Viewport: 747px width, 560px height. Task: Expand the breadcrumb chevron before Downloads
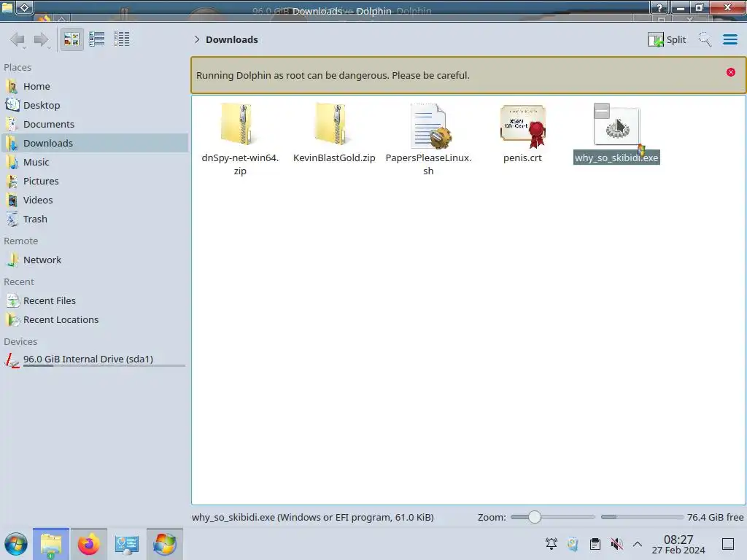point(197,39)
